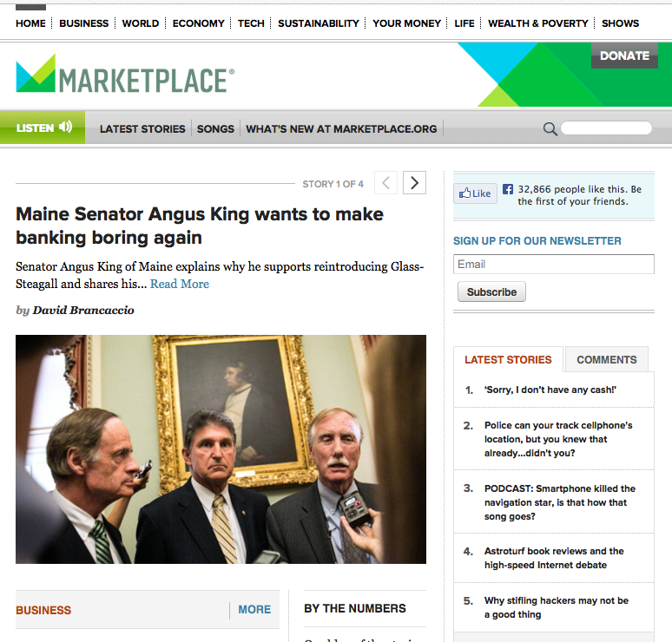Go to next story arrow

click(x=414, y=183)
